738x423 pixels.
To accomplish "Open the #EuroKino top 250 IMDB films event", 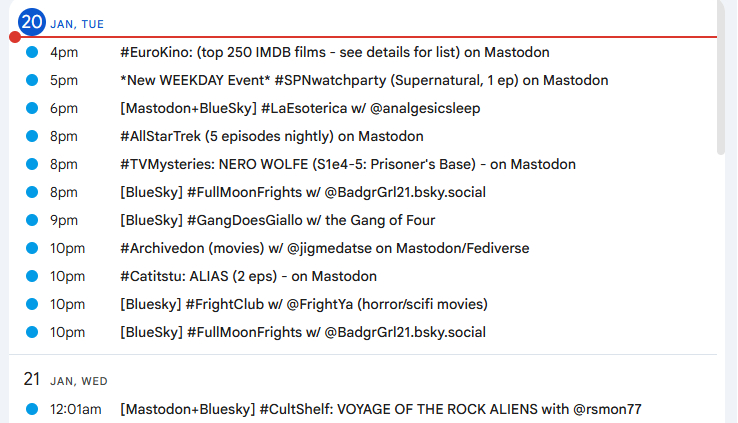I will 334,52.
